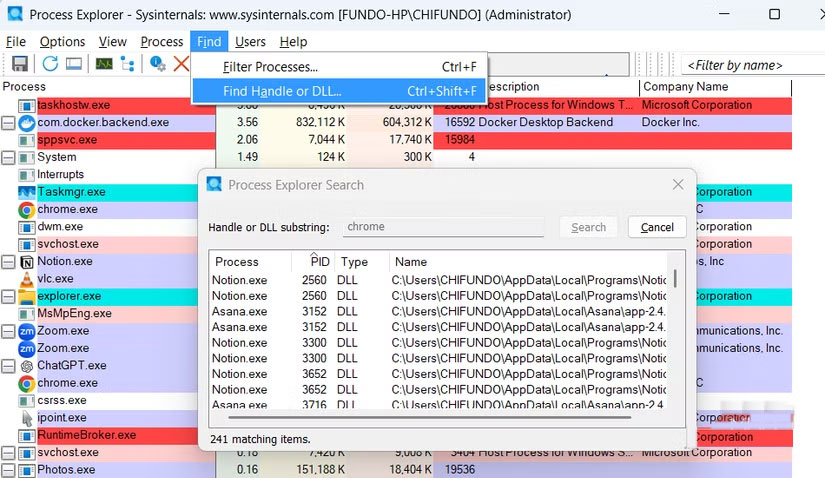Select the first Notion.exe 3300 result row
The height and width of the screenshot is (478, 825).
(439, 343)
